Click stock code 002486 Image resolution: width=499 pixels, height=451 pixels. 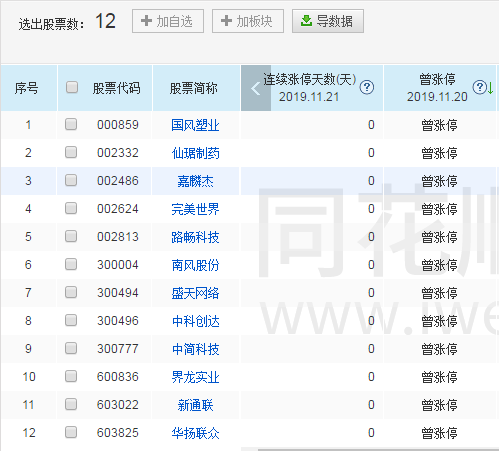tap(118, 181)
